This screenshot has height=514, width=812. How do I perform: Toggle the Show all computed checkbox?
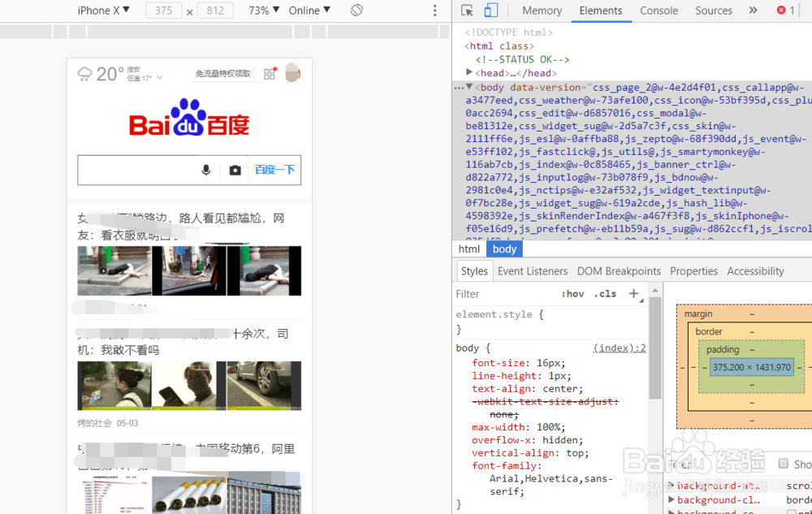pos(783,464)
